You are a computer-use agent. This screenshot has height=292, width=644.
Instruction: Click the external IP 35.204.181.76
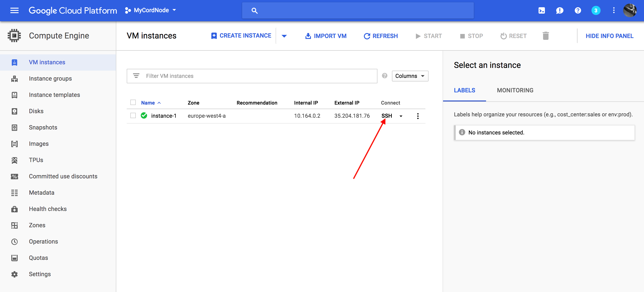coord(352,116)
